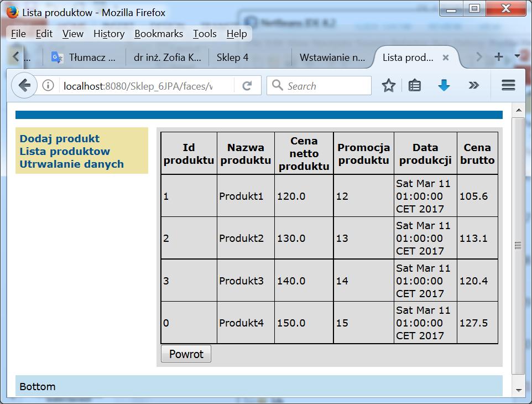
Task: Click the Firefox logo in title bar
Action: 13,12
